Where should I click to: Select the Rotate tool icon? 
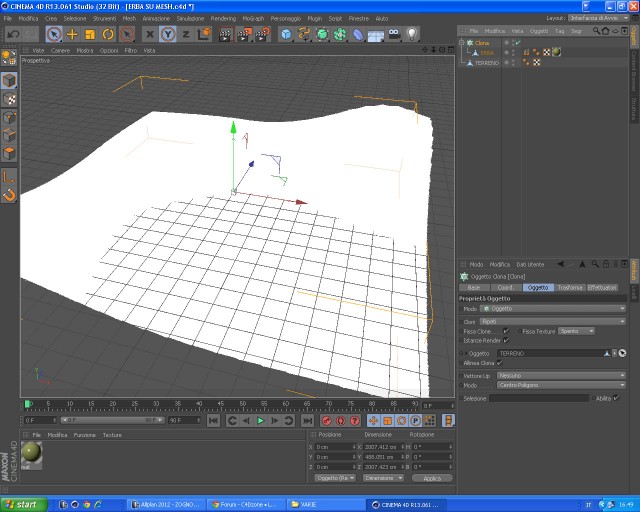click(108, 34)
